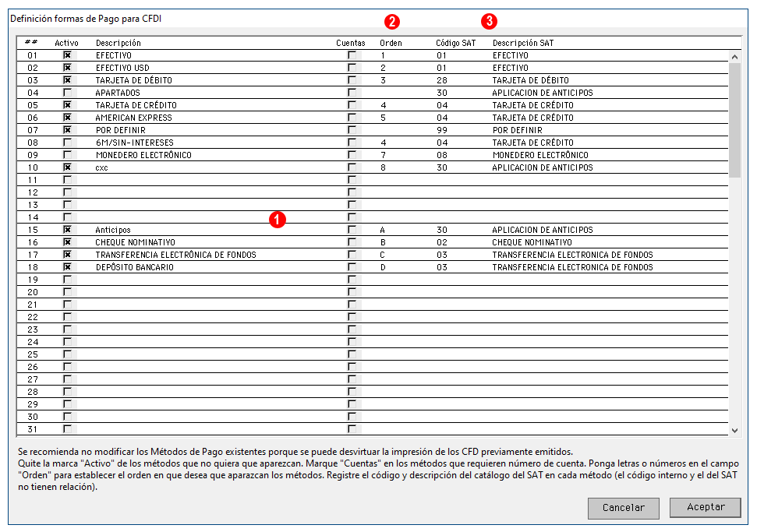This screenshot has width=757, height=532.
Task: Edit Código SAT 08 for MONEDERO ELECTRÓNICO
Action: click(x=442, y=155)
